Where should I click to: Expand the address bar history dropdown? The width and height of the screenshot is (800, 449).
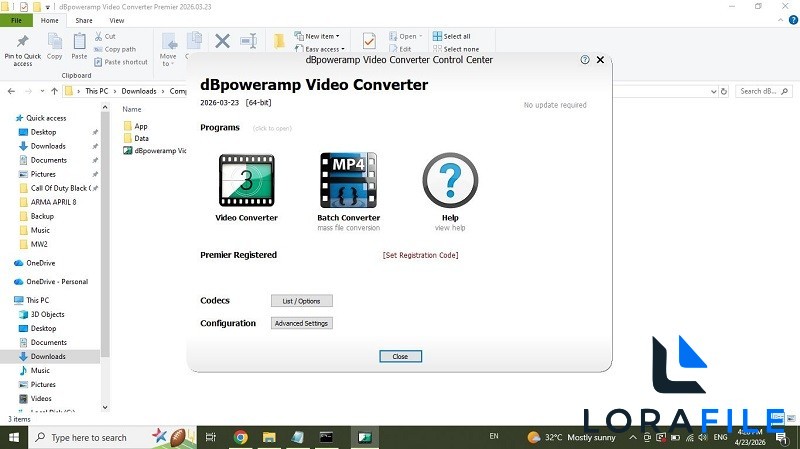pos(713,91)
